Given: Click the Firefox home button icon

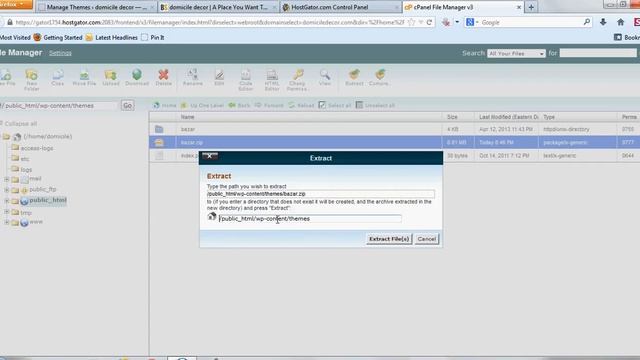Looking at the screenshot, I should [x=620, y=22].
